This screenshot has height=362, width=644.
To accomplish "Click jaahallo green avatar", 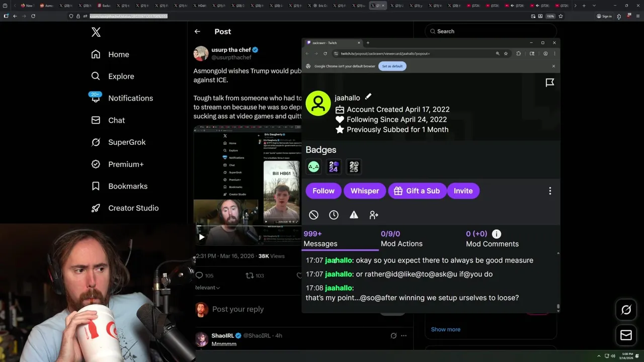I will (318, 104).
